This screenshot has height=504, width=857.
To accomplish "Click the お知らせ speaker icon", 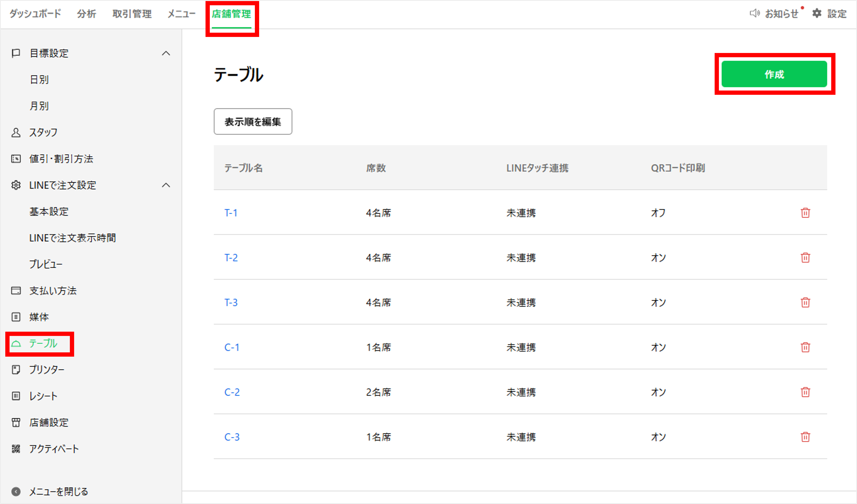I will point(755,14).
